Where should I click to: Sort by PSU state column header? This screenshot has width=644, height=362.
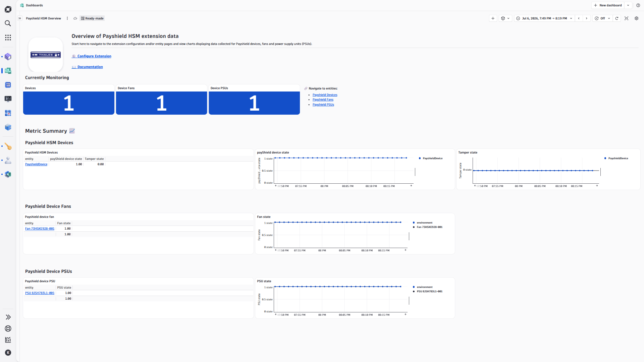(64, 288)
